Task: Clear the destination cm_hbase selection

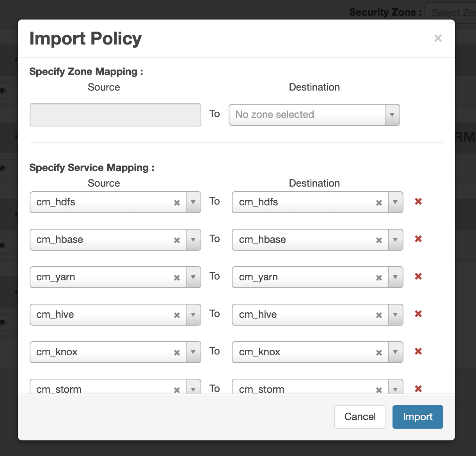Action: [x=379, y=240]
